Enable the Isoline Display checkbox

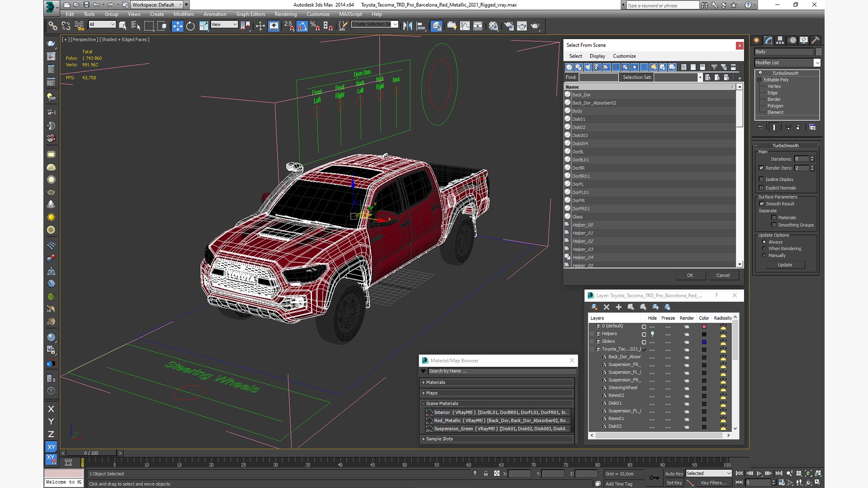pyautogui.click(x=761, y=179)
